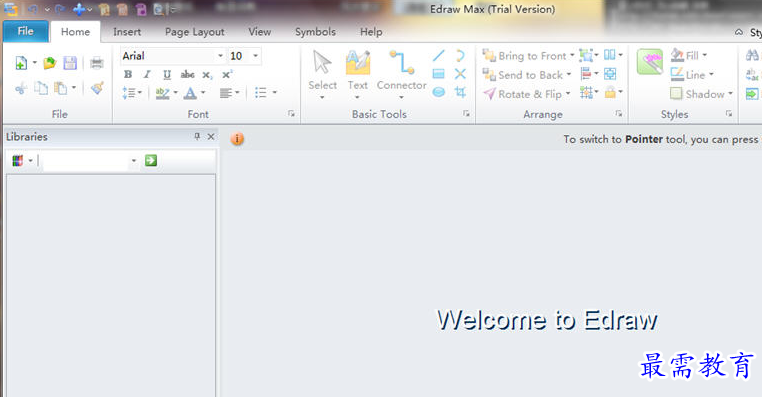Screen dimensions: 762x397
Task: Switch to the View tab
Action: click(260, 32)
